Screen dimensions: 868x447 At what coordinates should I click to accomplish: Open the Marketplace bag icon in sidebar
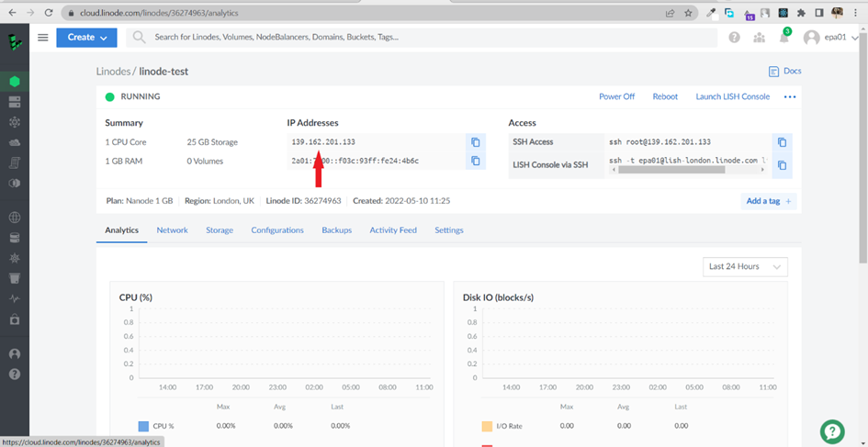click(15, 319)
